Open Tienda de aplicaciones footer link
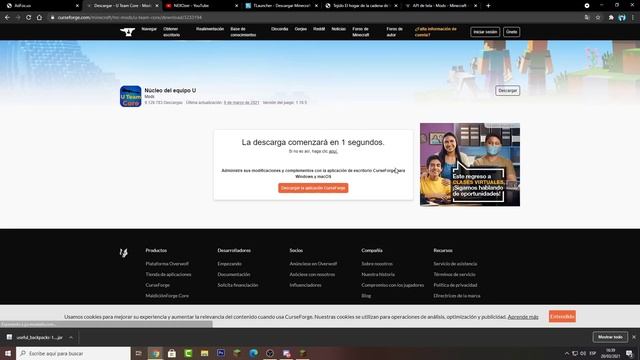Image resolution: width=640 pixels, height=360 pixels. [x=168, y=274]
